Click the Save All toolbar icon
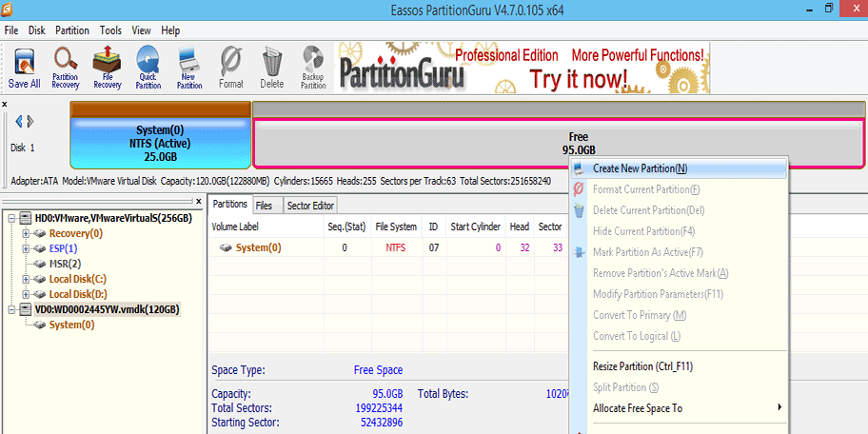This screenshot has height=434, width=868. [x=24, y=69]
